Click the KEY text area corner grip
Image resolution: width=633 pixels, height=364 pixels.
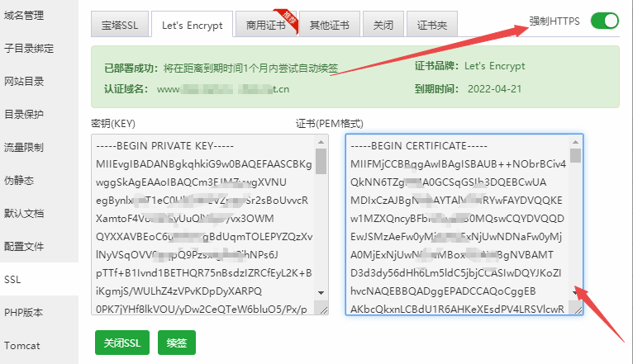pos(324,310)
